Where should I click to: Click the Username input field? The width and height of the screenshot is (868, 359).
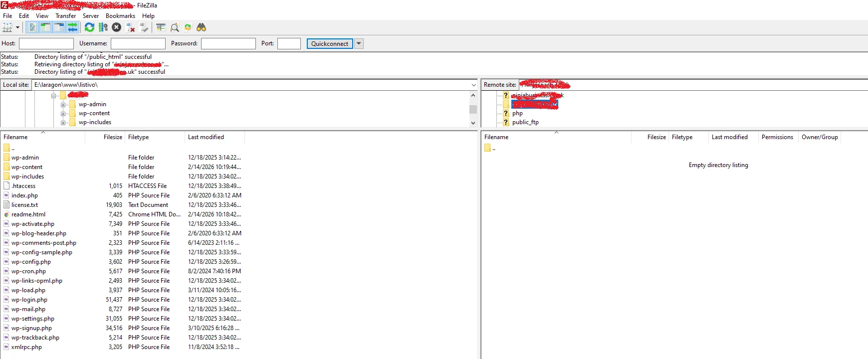(138, 43)
